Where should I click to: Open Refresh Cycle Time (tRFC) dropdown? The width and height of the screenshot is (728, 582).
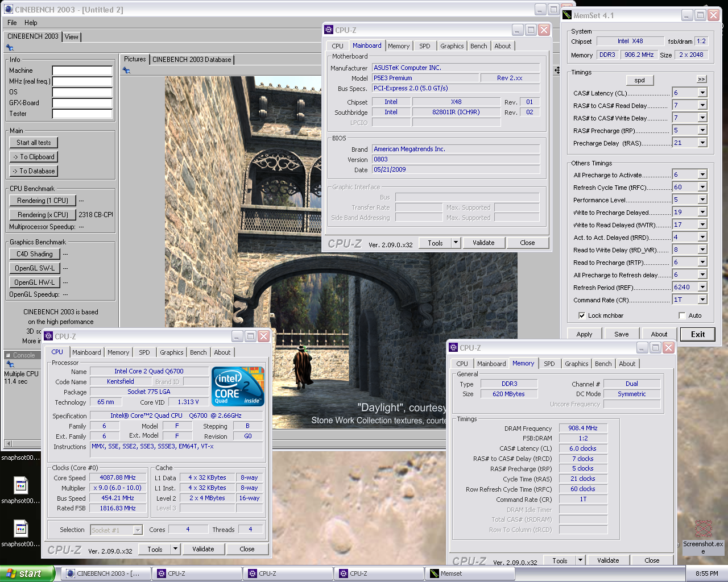click(702, 187)
